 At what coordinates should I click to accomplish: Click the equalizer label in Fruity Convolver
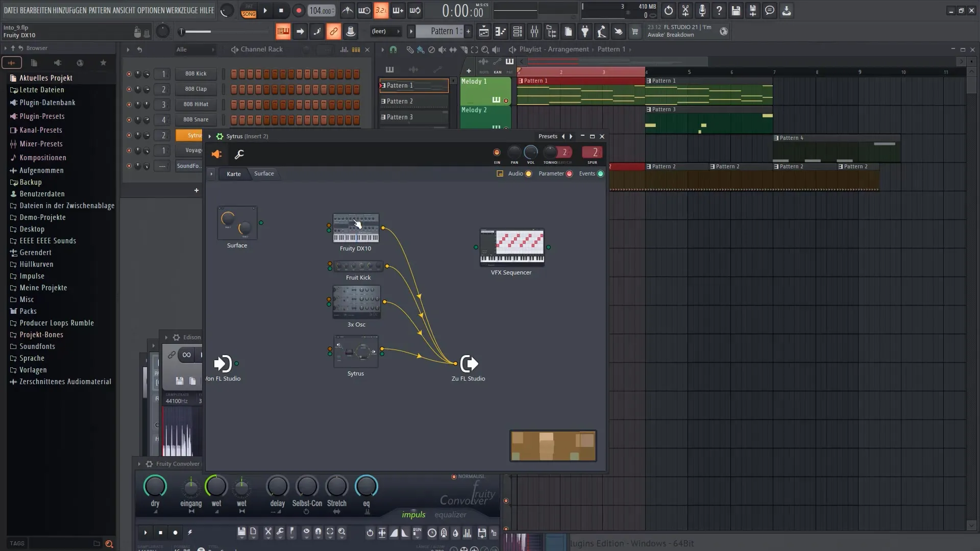point(450,515)
